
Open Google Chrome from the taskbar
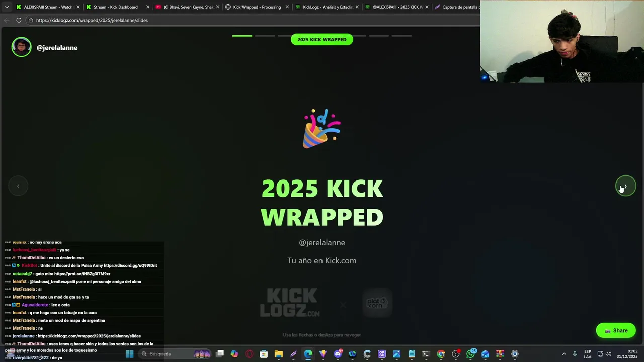(441, 354)
